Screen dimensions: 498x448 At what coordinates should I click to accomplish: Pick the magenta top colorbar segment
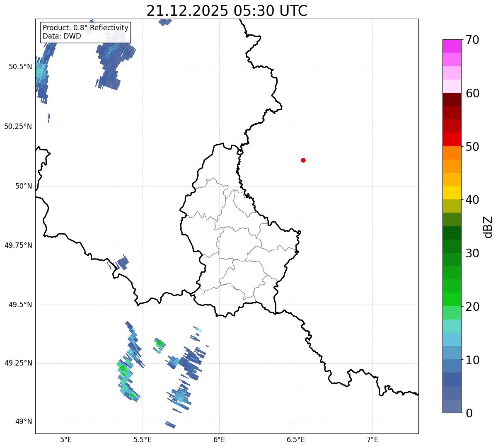(x=452, y=46)
